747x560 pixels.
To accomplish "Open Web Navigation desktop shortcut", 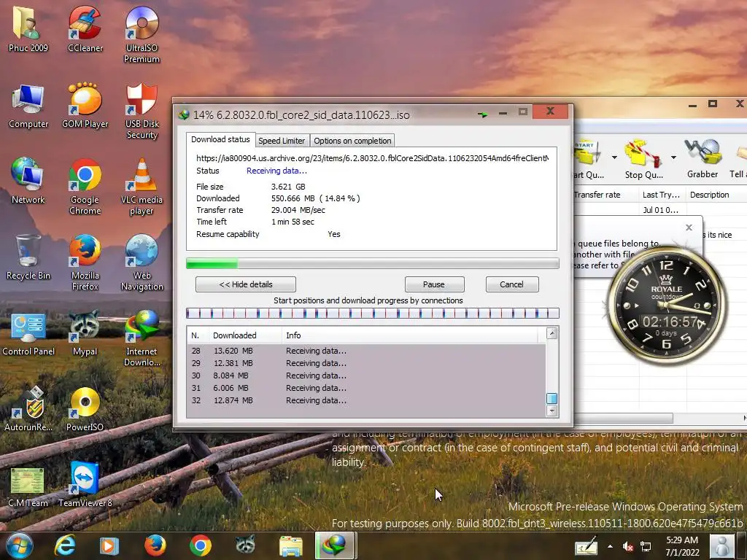I will click(142, 262).
